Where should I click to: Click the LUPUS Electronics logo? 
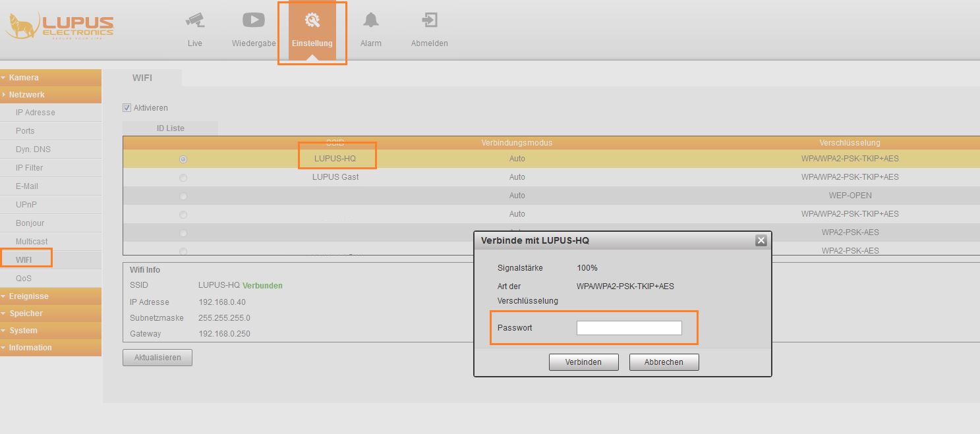click(60, 26)
